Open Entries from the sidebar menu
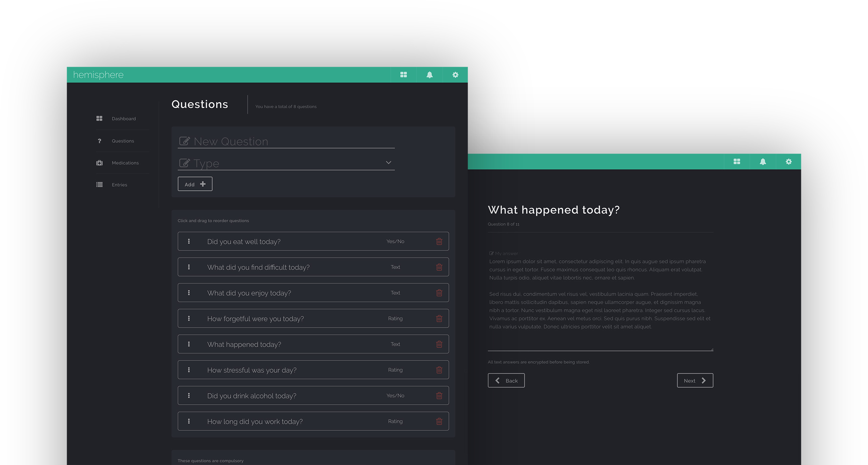The height and width of the screenshot is (465, 868). click(x=119, y=185)
